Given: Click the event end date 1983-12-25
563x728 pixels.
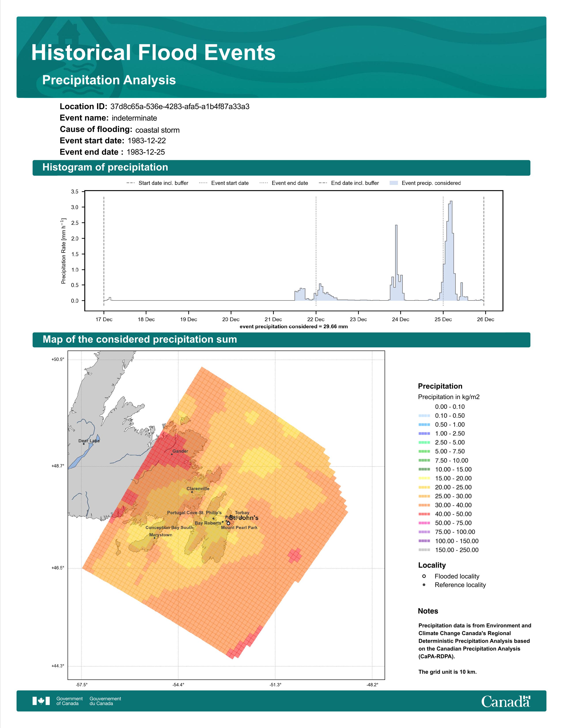Looking at the screenshot, I should (146, 152).
